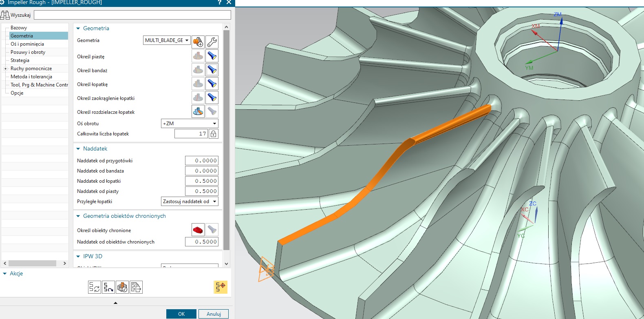Image resolution: width=644 pixels, height=319 pixels.
Task: Click Naddatek od łopatki value field
Action: [x=201, y=181]
